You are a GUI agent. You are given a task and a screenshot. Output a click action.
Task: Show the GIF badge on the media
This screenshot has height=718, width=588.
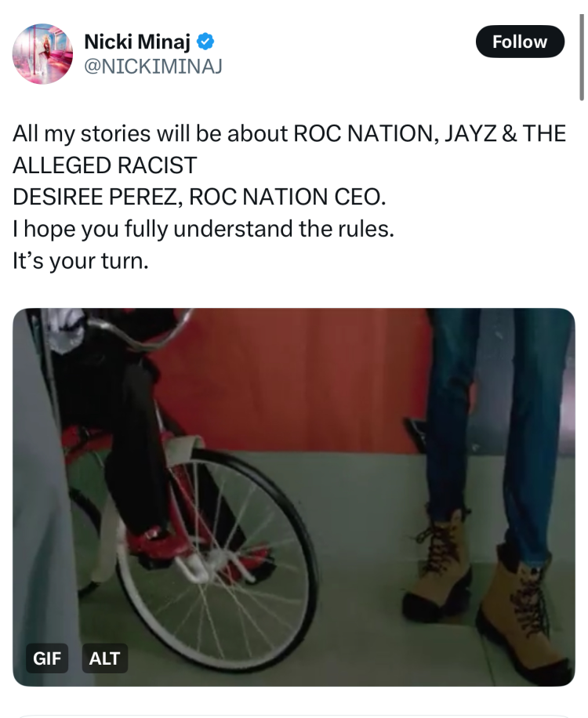(x=47, y=658)
